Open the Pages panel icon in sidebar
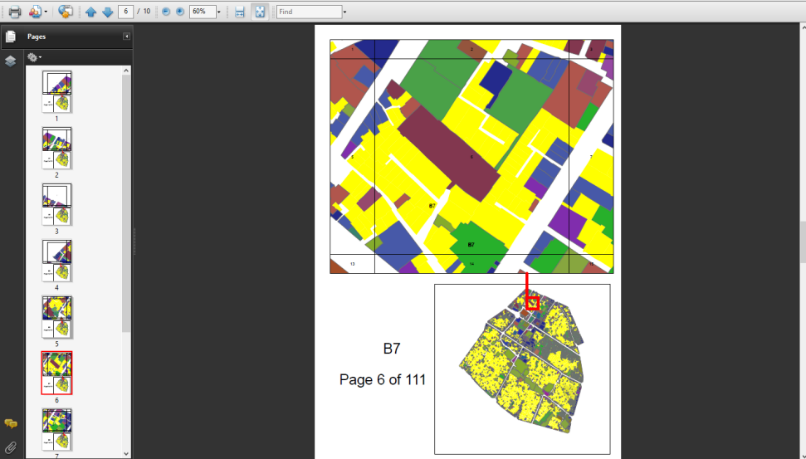 point(10,37)
